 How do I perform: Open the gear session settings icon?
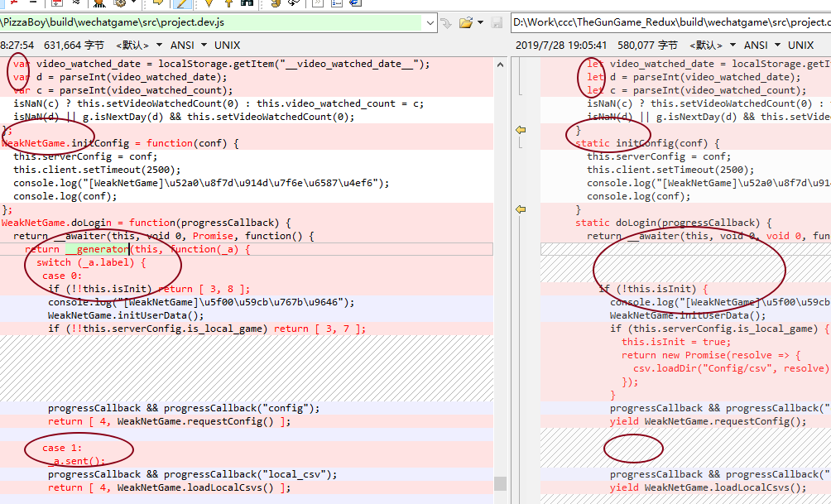120,2
